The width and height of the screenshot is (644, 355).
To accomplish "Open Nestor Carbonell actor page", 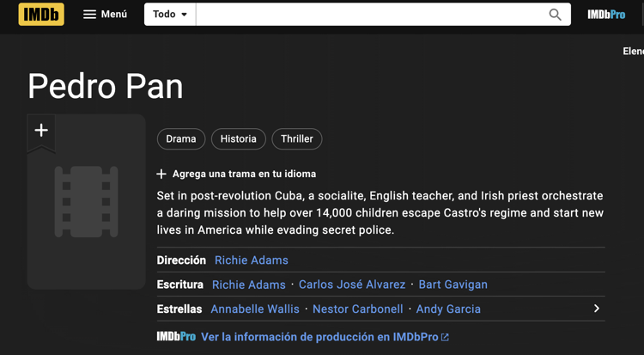I will coord(357,309).
